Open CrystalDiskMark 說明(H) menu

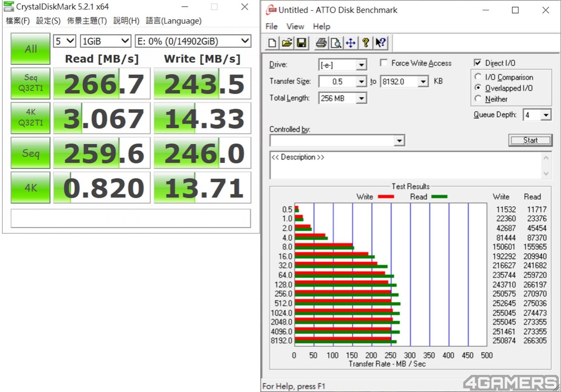coord(126,21)
